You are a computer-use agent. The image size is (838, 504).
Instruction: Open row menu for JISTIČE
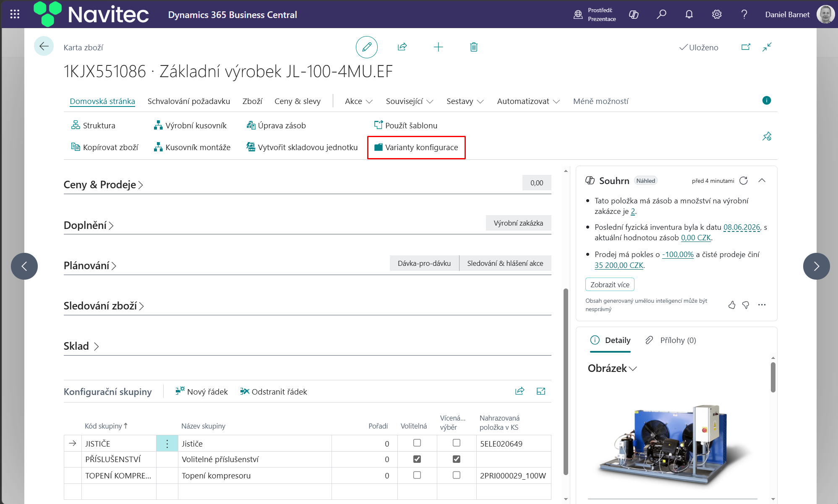(x=167, y=444)
